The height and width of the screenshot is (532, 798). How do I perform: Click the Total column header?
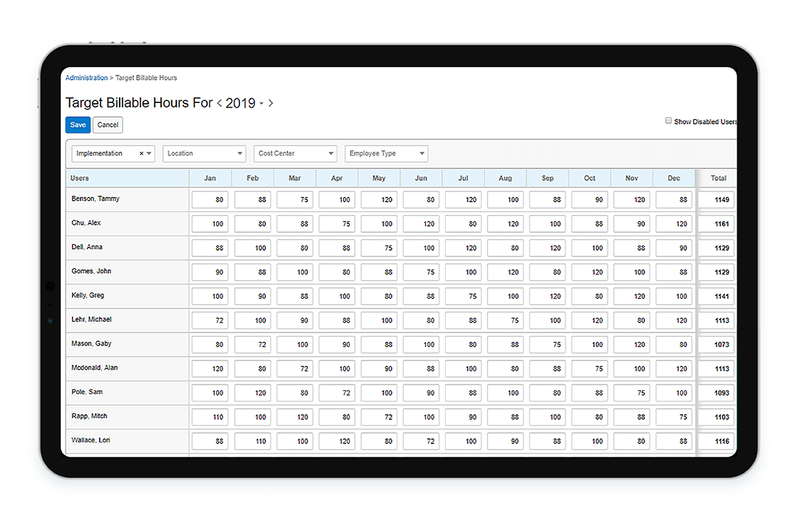[718, 178]
